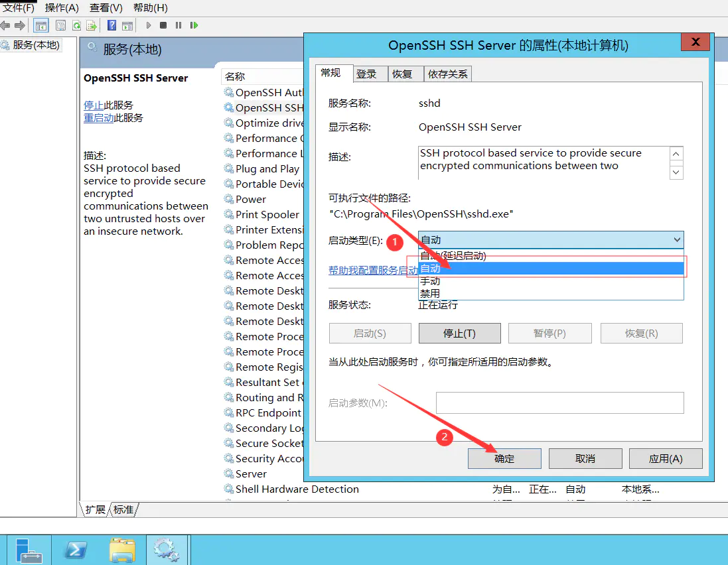Screen dimensions: 728x565
Task: Click the export list toolbar icon
Action: pos(92,25)
